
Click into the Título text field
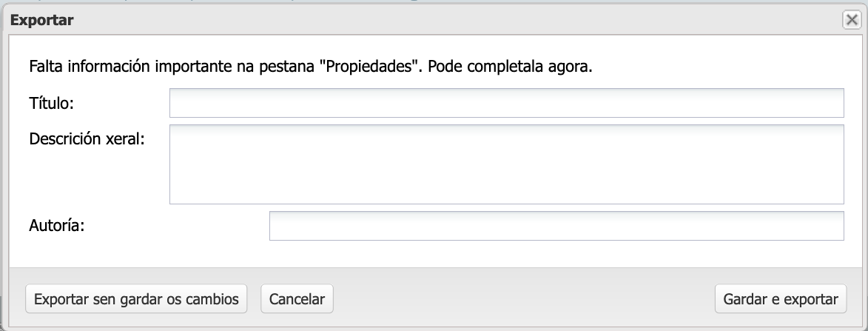[506, 103]
